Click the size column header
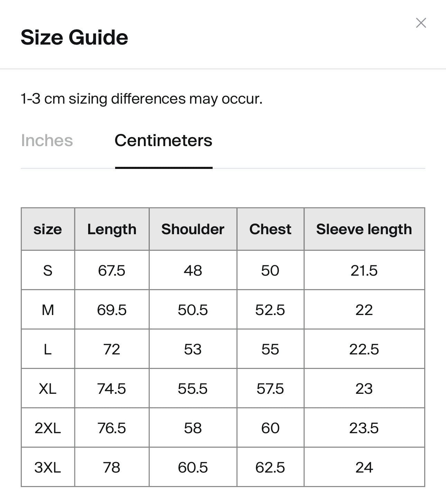Screen dimensions: 446x504 [x=48, y=229]
